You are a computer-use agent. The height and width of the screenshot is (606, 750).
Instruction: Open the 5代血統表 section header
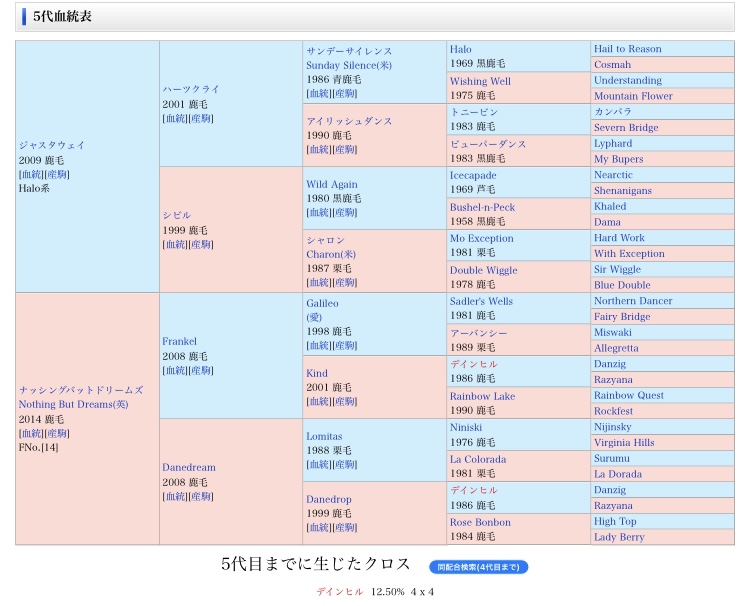point(63,16)
